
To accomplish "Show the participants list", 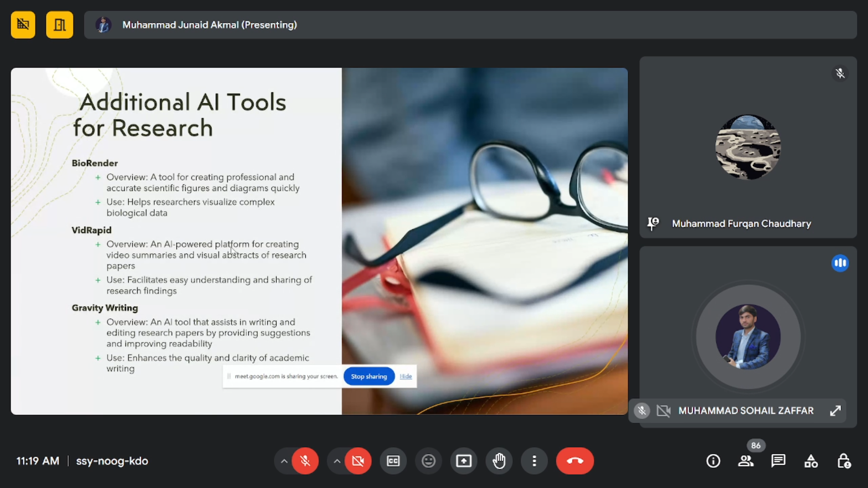I will [746, 461].
